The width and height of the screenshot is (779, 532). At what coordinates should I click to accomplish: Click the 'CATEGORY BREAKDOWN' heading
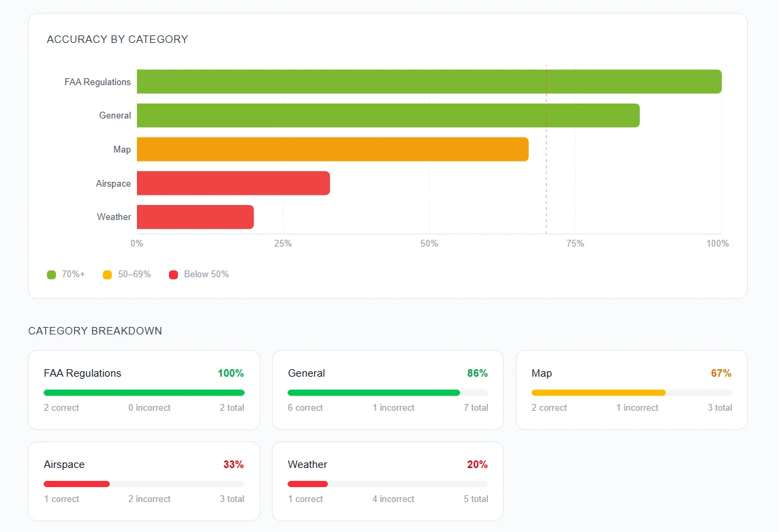point(95,331)
